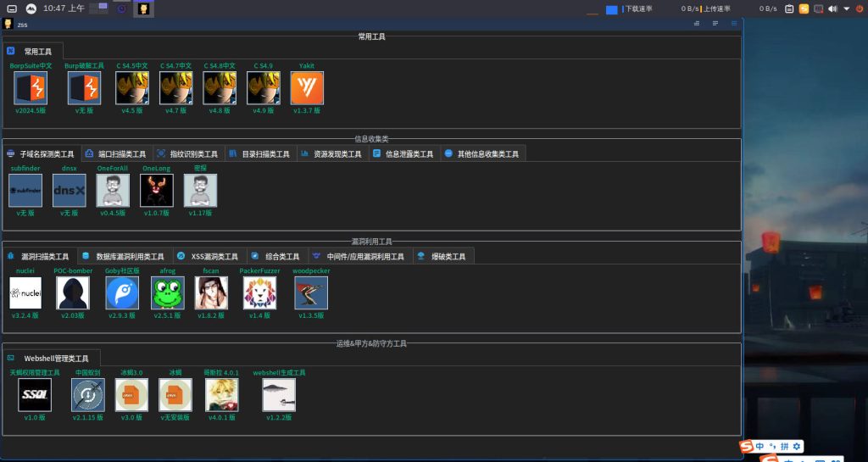Launch the nuclei scanner icon
The image size is (868, 462).
[25, 292]
